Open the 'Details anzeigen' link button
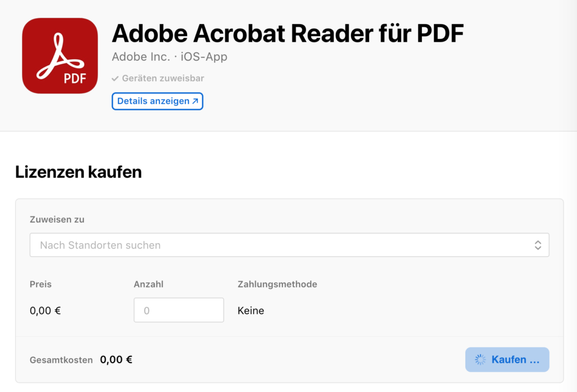This screenshot has height=392, width=577. pos(158,101)
